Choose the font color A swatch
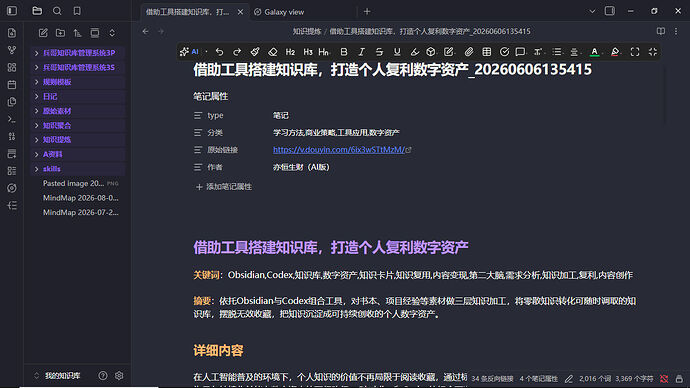 point(595,52)
